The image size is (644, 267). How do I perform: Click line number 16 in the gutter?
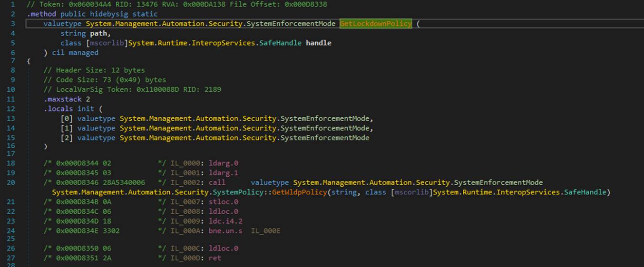(10, 146)
